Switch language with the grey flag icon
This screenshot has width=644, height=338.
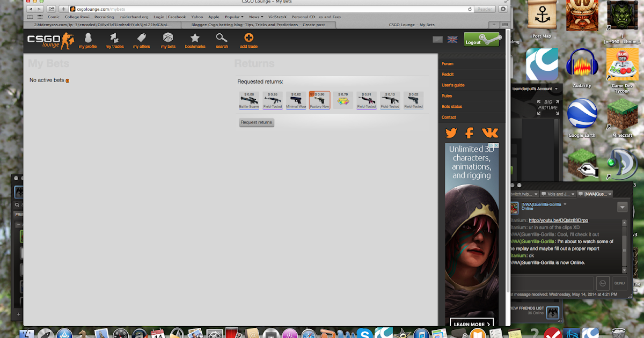438,40
